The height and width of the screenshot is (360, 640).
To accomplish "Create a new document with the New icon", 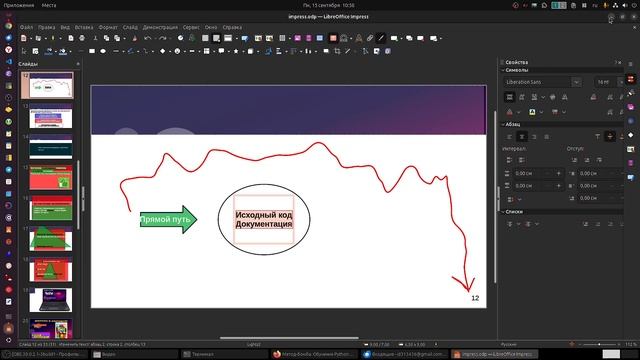I will [24, 38].
